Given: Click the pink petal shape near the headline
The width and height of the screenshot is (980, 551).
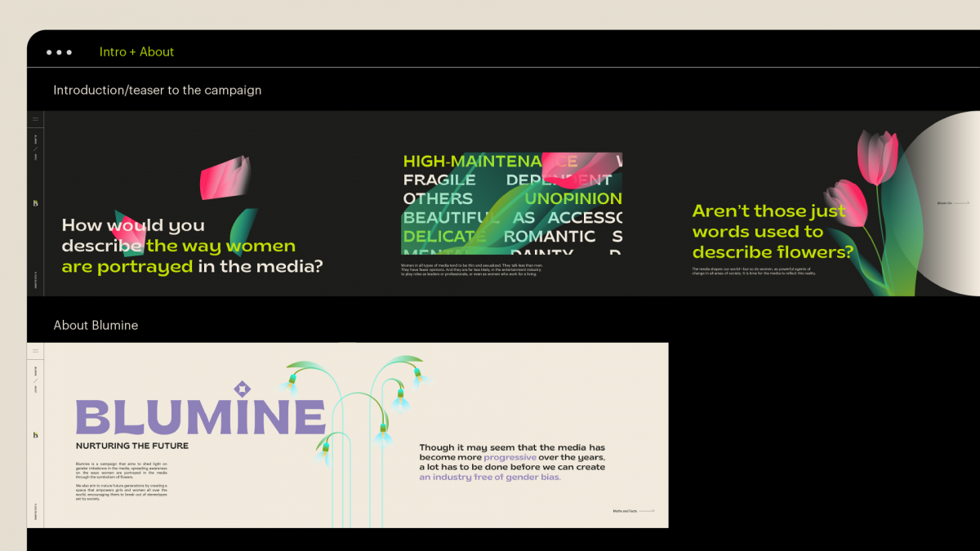Looking at the screenshot, I should click(225, 176).
